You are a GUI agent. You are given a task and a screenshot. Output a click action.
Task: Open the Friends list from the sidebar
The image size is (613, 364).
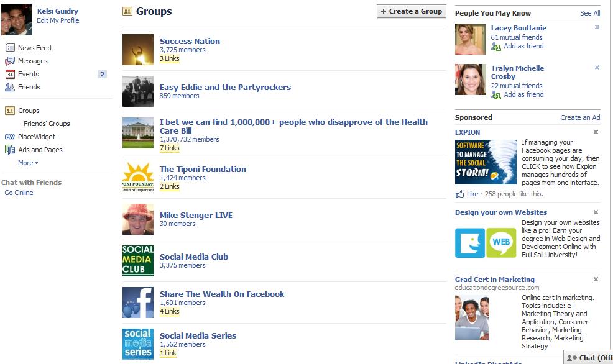point(29,86)
